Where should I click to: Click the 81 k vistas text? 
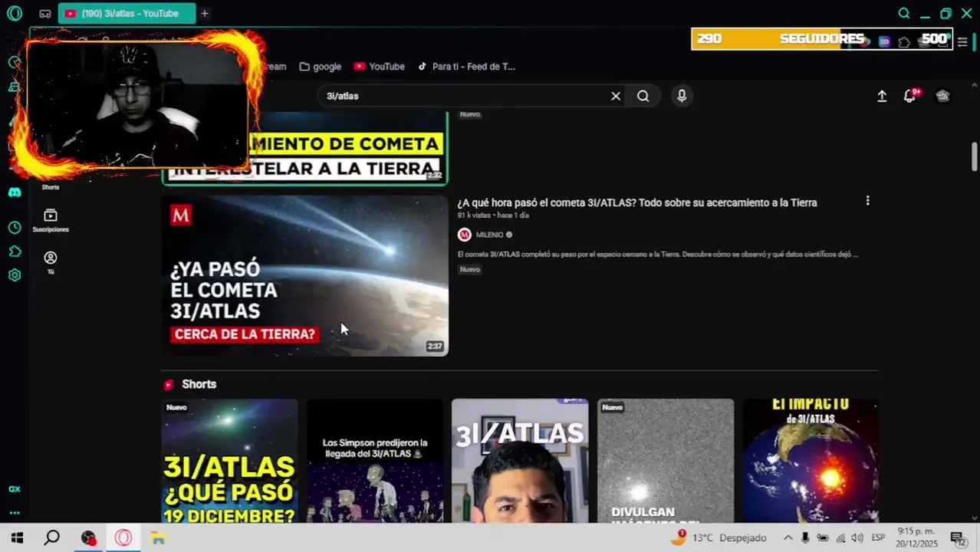tap(475, 215)
